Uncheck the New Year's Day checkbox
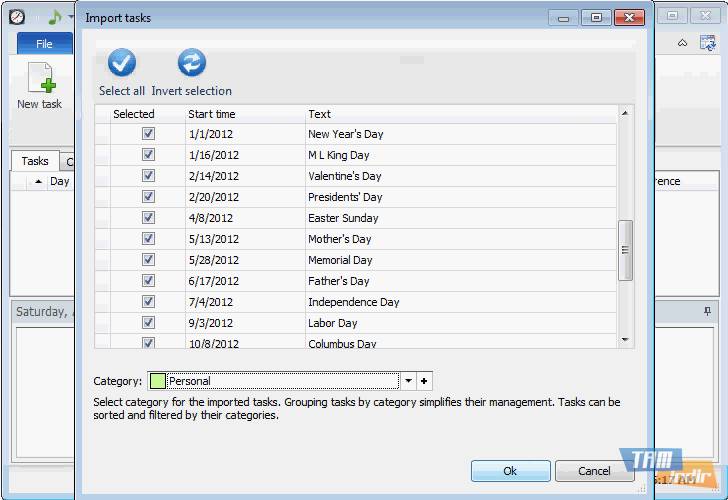The height and width of the screenshot is (500, 728). click(148, 134)
